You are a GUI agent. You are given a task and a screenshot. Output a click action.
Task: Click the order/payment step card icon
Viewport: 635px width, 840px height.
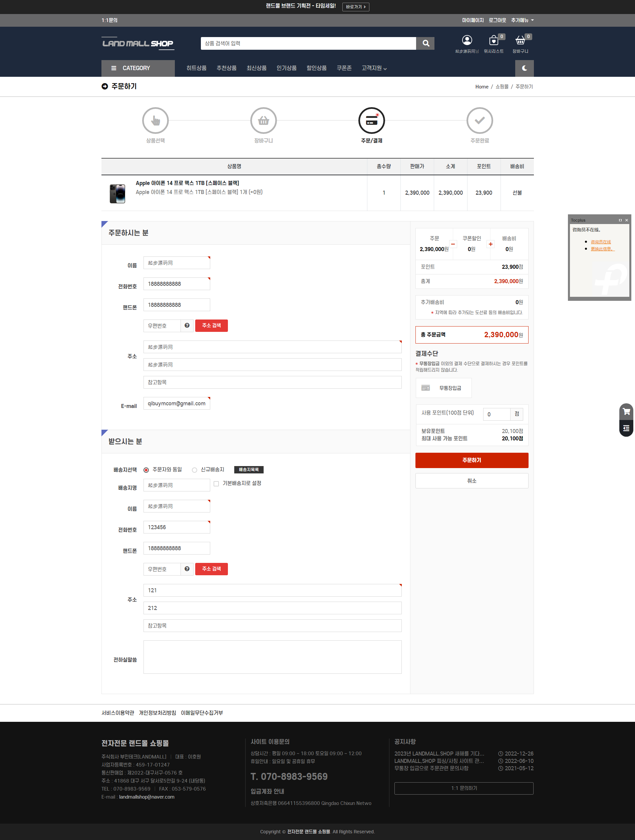(x=372, y=121)
